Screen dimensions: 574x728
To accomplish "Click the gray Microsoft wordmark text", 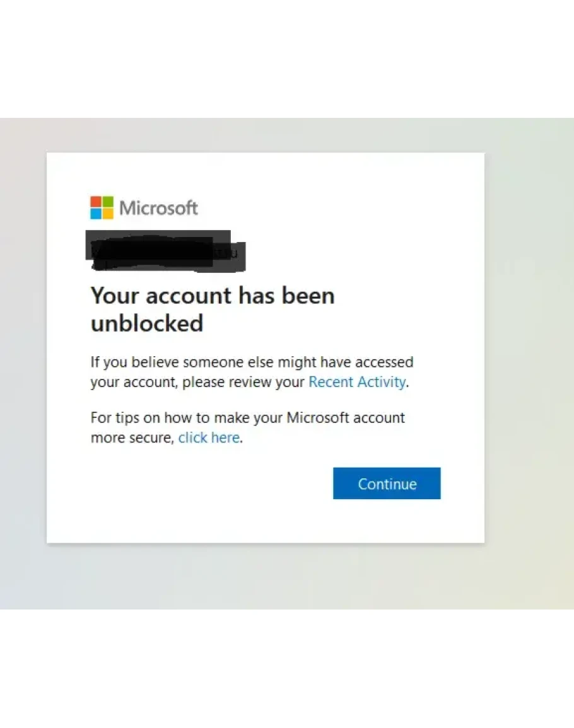I will pos(158,208).
